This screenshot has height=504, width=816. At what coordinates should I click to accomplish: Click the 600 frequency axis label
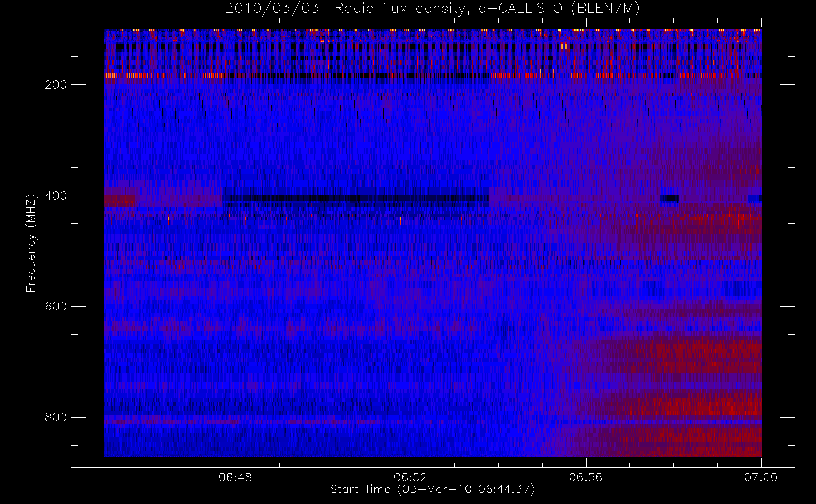point(55,306)
